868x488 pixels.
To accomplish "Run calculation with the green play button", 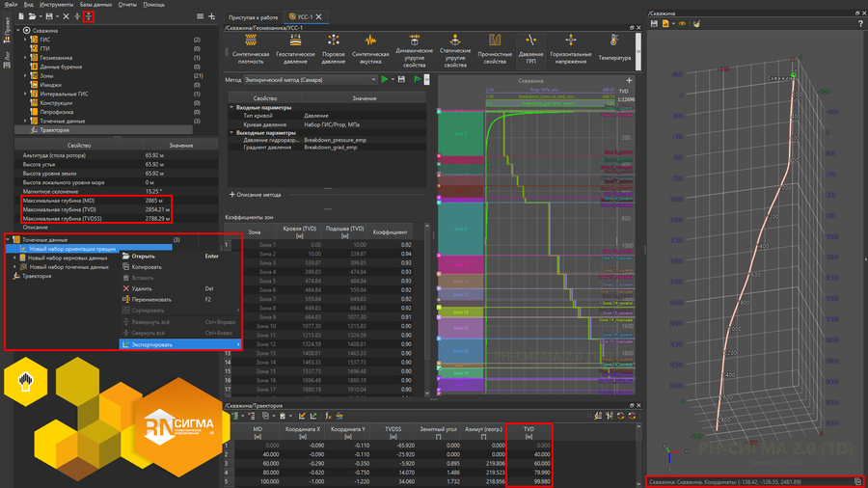I will coord(385,79).
